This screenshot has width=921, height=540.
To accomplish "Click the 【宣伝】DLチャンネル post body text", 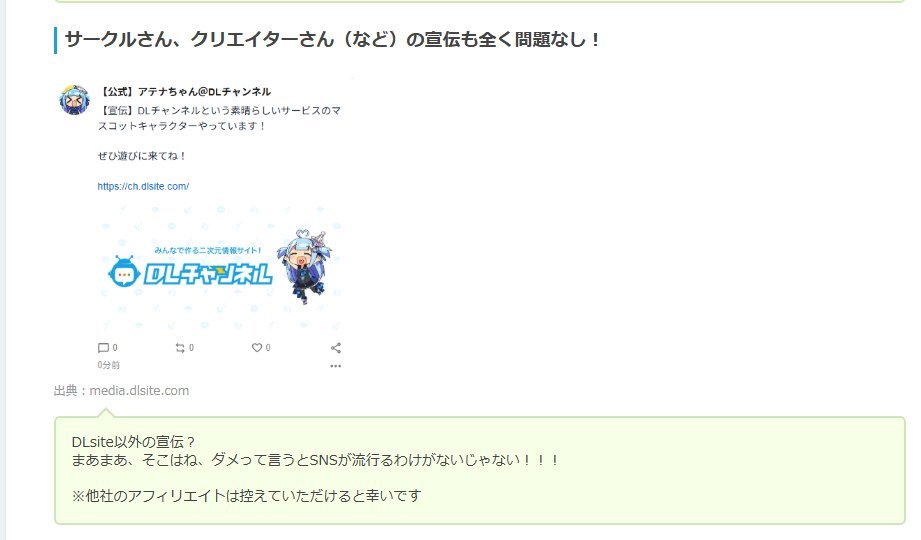I will tap(219, 118).
